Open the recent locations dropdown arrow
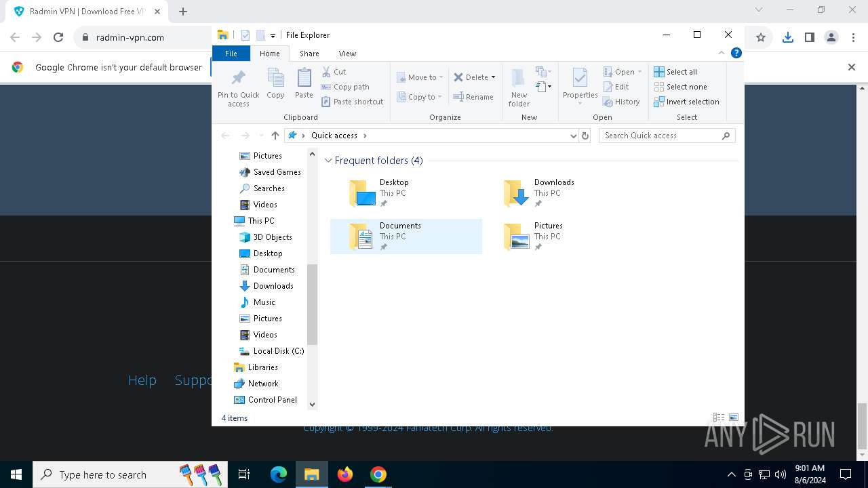Screen dimensions: 868x488 tap(261, 136)
